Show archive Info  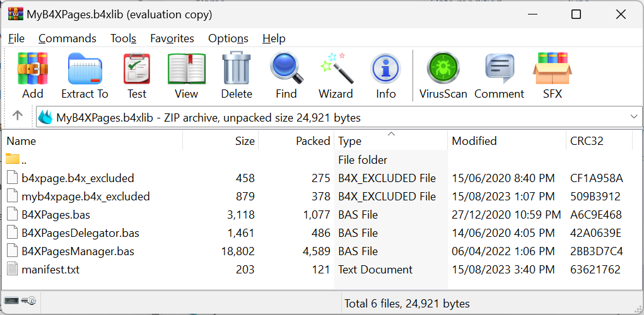(x=385, y=76)
